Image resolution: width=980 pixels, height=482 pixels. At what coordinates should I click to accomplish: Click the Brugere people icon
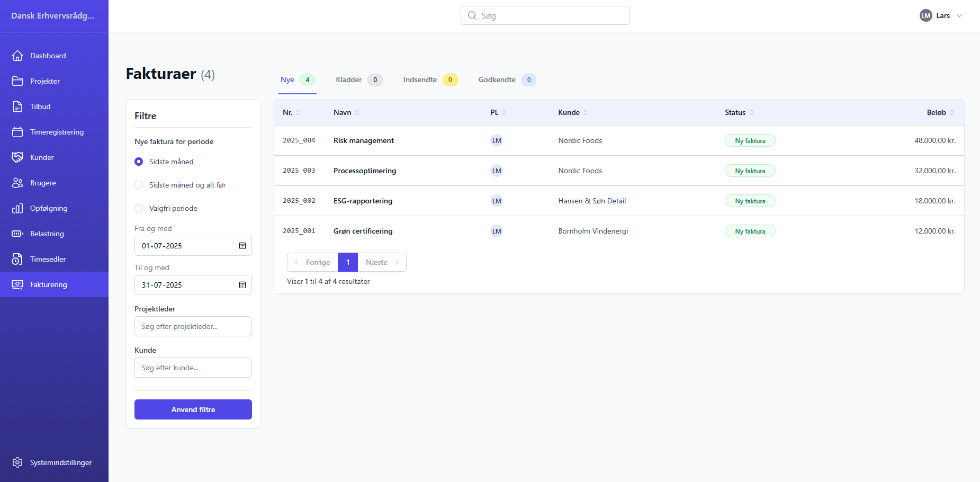(17, 183)
